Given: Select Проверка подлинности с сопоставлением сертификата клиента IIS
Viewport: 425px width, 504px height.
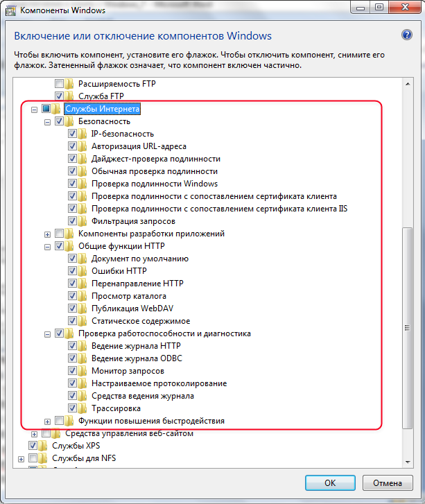Looking at the screenshot, I should 219,209.
